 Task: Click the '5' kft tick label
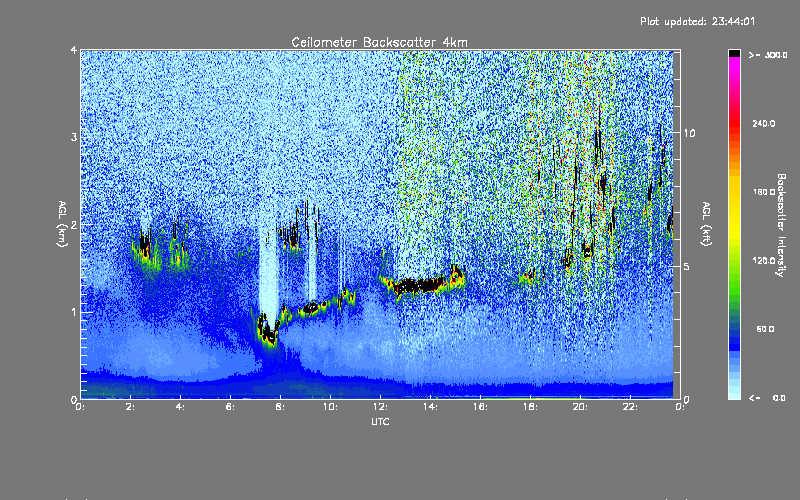pyautogui.click(x=687, y=266)
